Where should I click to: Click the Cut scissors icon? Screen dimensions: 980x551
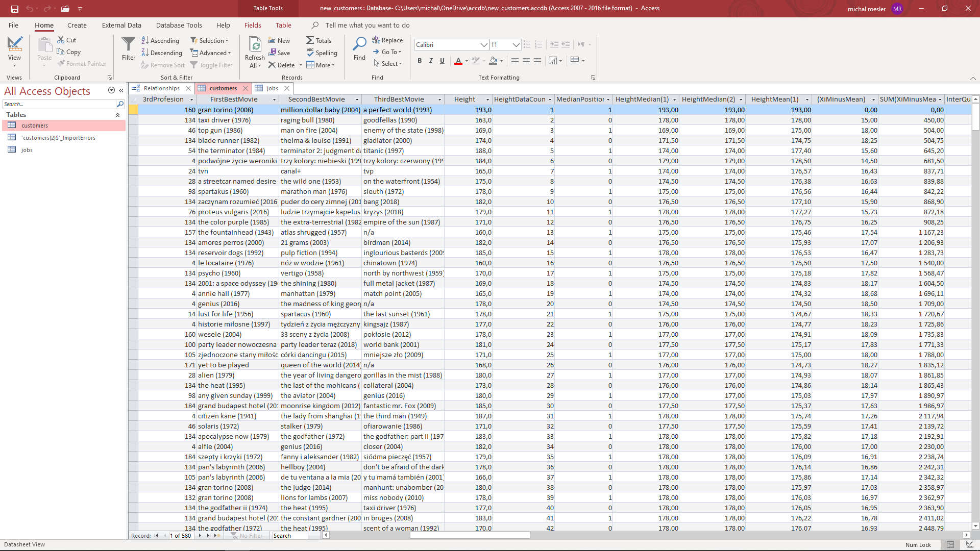pyautogui.click(x=61, y=40)
